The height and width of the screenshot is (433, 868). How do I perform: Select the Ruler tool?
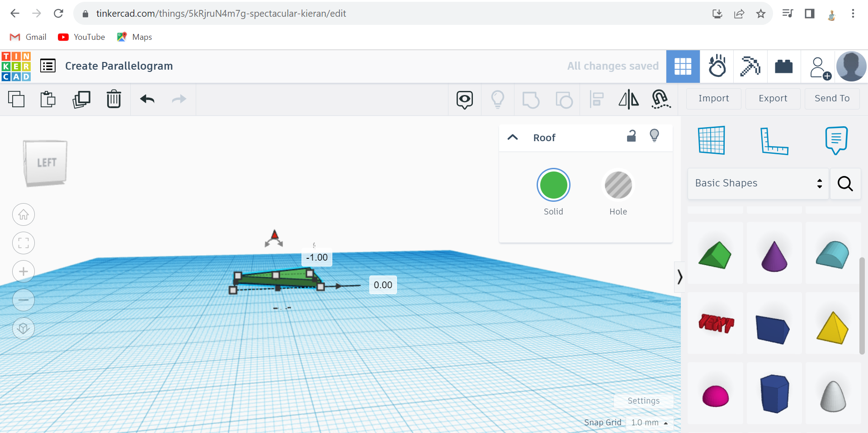(774, 141)
